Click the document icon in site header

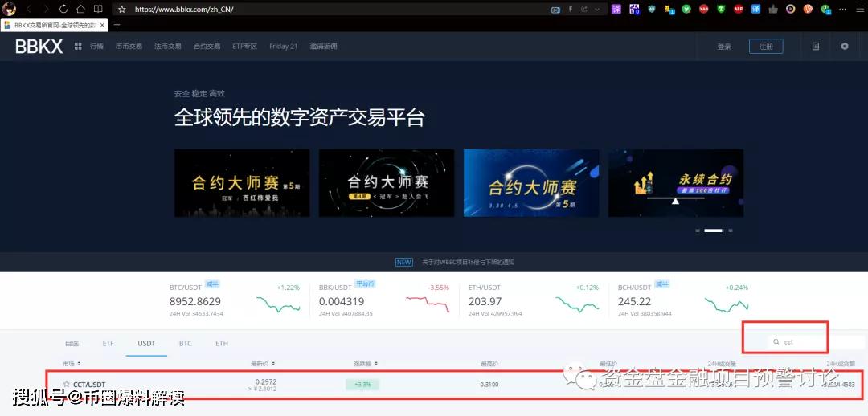(816, 47)
